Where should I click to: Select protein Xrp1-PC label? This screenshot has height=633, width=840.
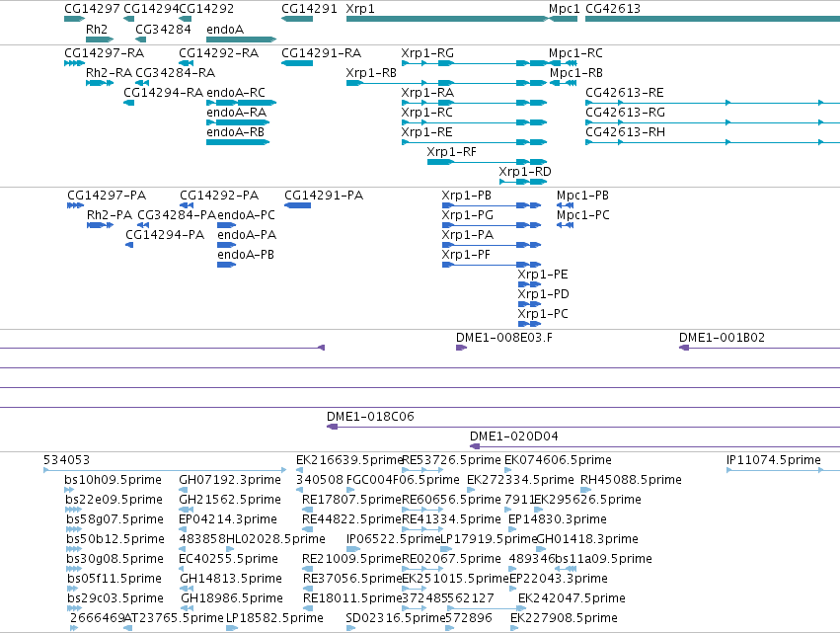[543, 314]
